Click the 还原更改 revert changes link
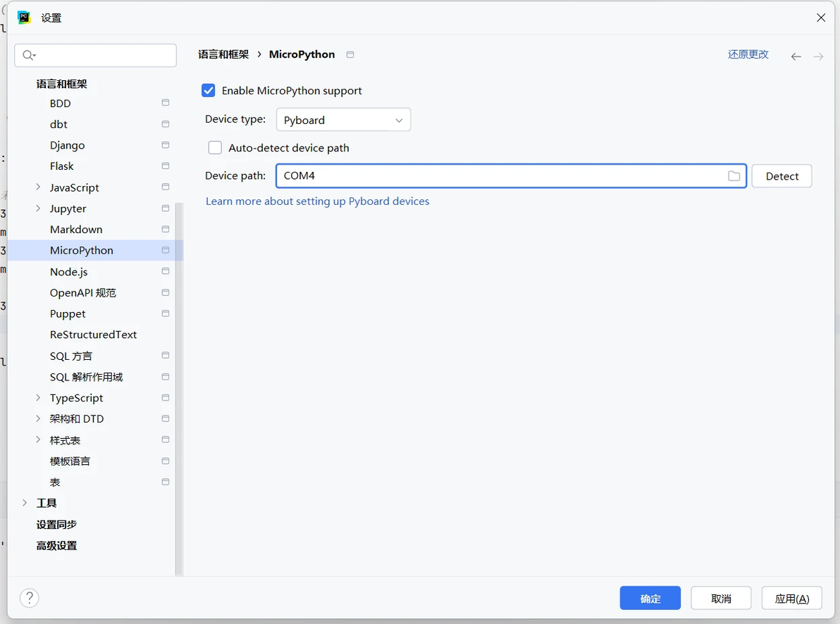 pyautogui.click(x=748, y=54)
